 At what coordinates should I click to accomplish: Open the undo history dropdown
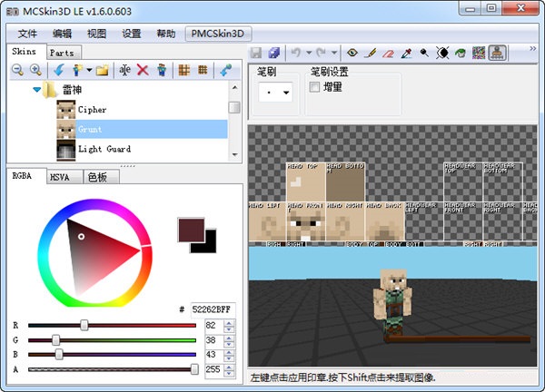[x=309, y=53]
